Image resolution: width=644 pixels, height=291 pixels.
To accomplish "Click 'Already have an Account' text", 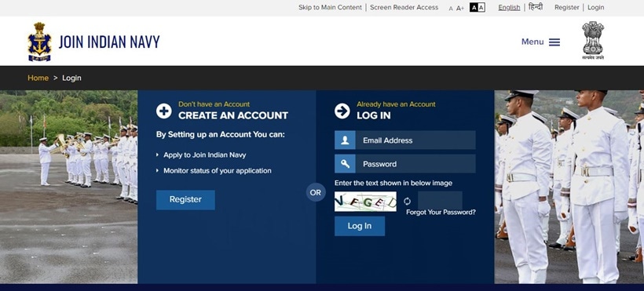I will [396, 104].
